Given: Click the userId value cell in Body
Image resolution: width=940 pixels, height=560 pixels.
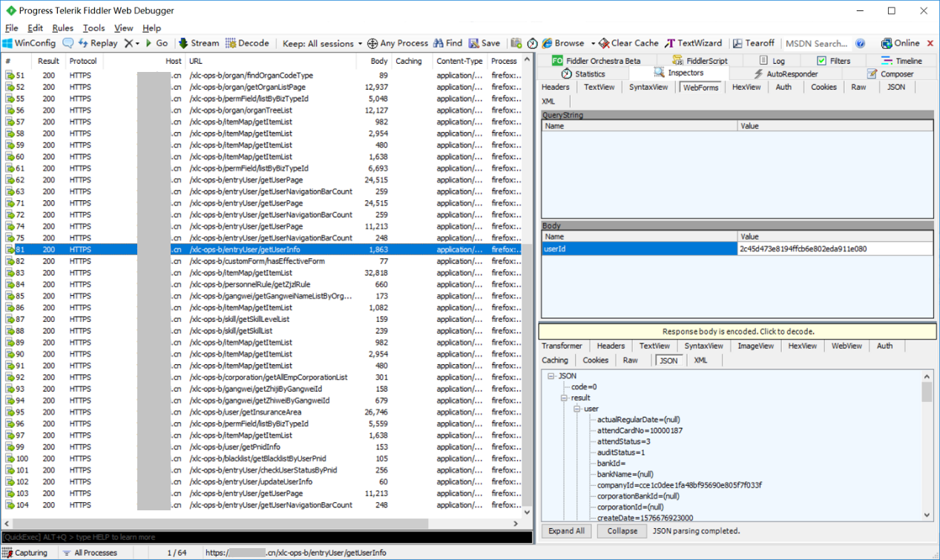Looking at the screenshot, I should tap(835, 249).
